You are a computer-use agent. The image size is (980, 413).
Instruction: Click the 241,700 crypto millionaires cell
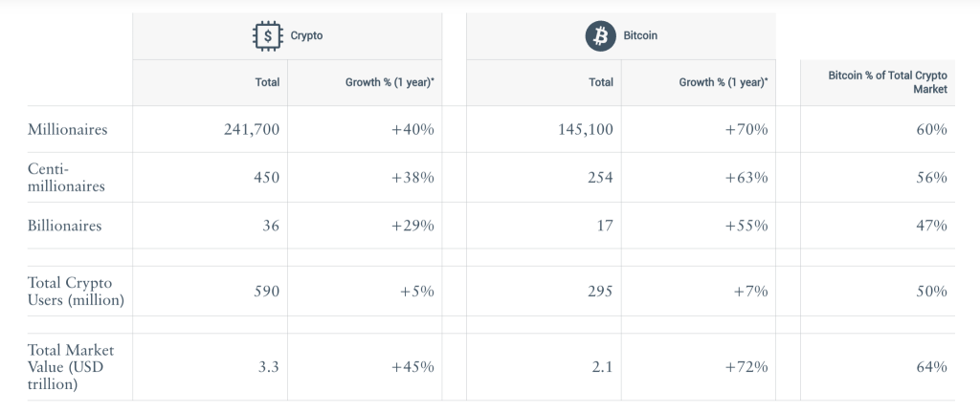(251, 129)
